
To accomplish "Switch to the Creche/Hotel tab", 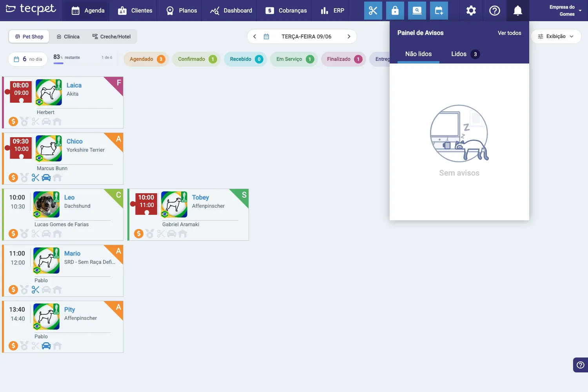I will (112, 36).
